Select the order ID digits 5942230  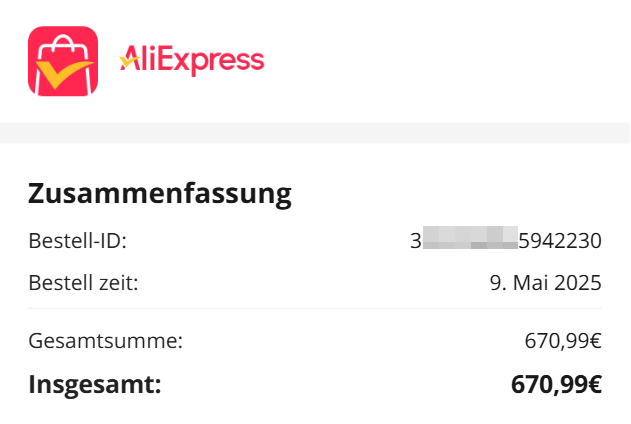(560, 241)
